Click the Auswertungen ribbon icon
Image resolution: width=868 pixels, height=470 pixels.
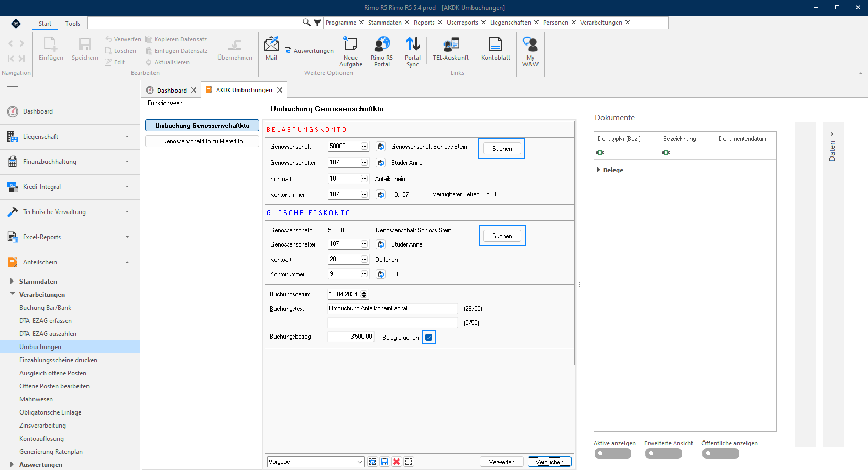click(x=310, y=51)
